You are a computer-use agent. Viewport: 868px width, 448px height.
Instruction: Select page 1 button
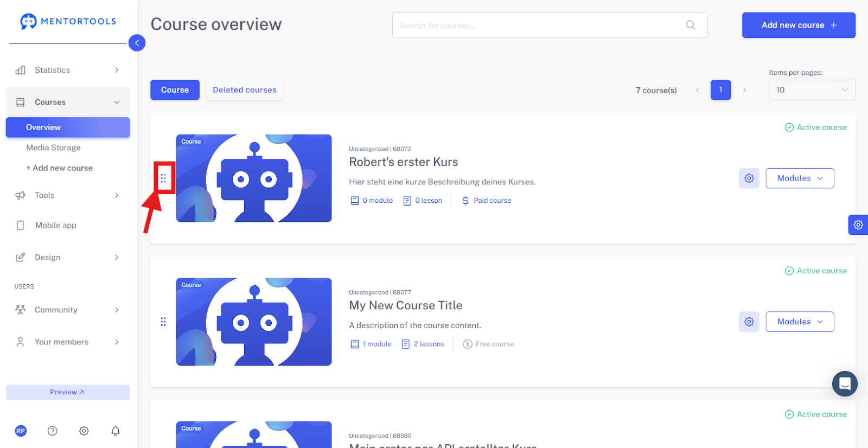(720, 90)
